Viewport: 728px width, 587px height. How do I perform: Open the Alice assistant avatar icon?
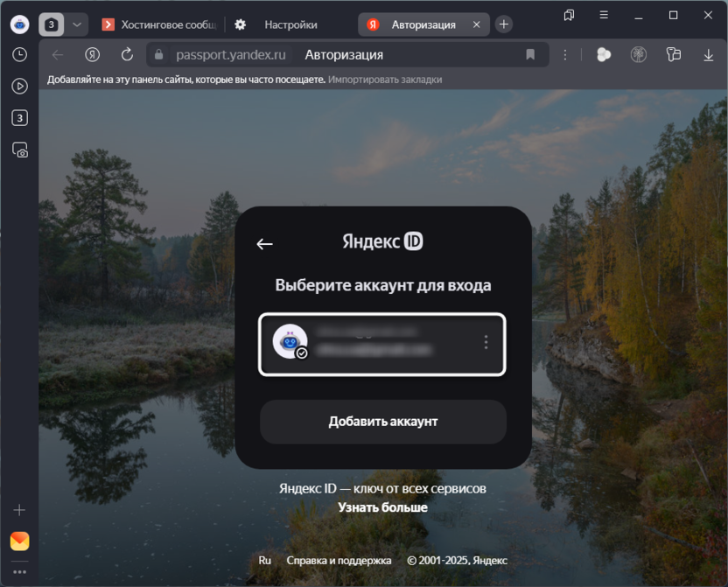click(x=19, y=24)
